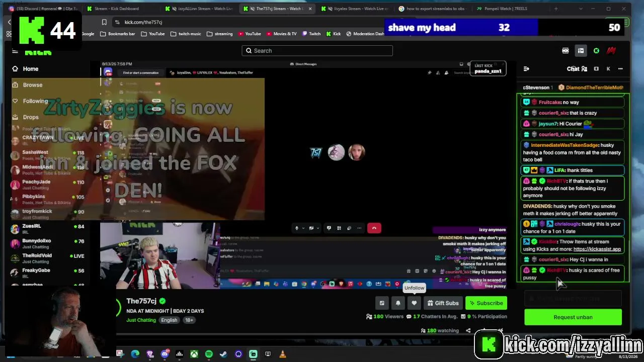Open the twitch music bookmarks folder
The height and width of the screenshot is (362, 644).
click(x=186, y=34)
